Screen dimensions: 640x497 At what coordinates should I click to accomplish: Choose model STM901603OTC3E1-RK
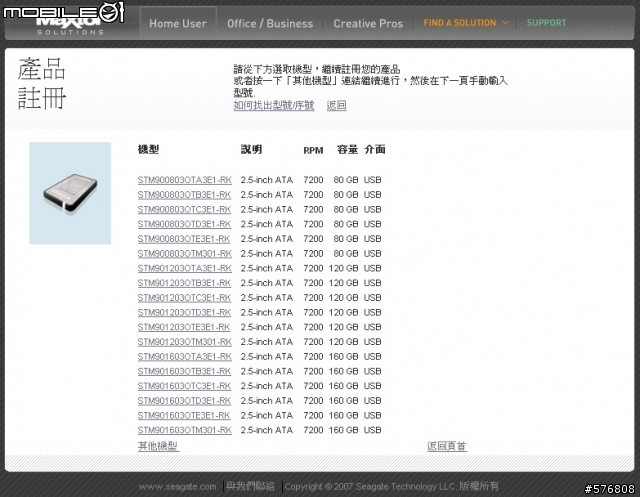pos(184,386)
